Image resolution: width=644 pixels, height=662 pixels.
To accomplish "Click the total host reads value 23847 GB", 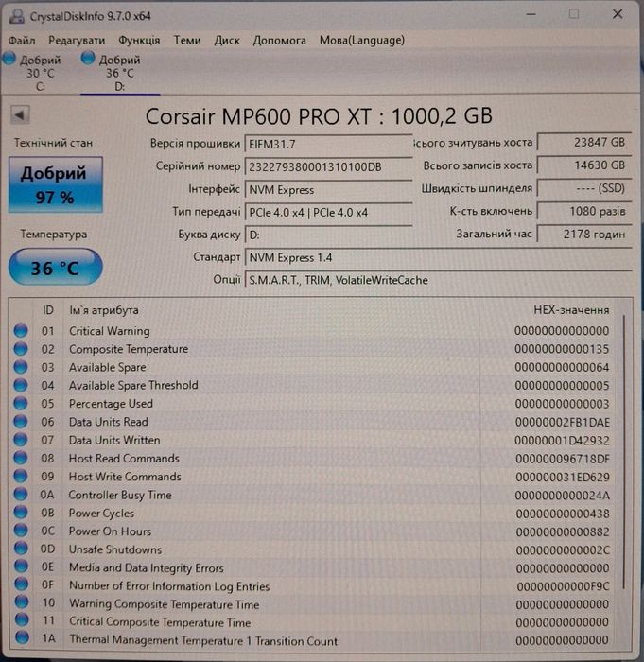I will click(584, 142).
